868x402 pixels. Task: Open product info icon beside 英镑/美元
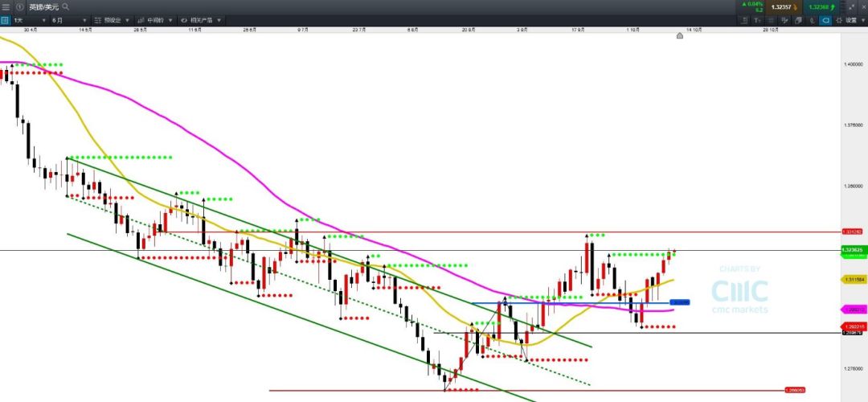click(19, 6)
